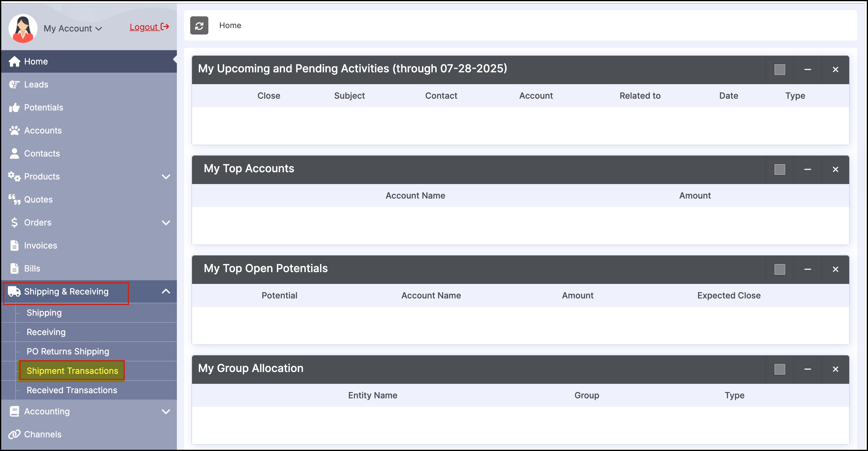Click the Accounts paw icon
Image resolution: width=868 pixels, height=451 pixels.
[14, 130]
